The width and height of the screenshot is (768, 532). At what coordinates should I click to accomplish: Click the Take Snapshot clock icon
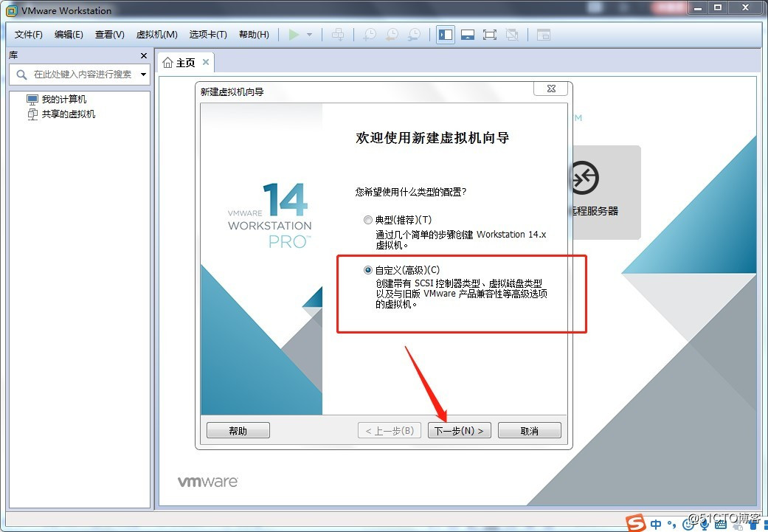point(370,35)
